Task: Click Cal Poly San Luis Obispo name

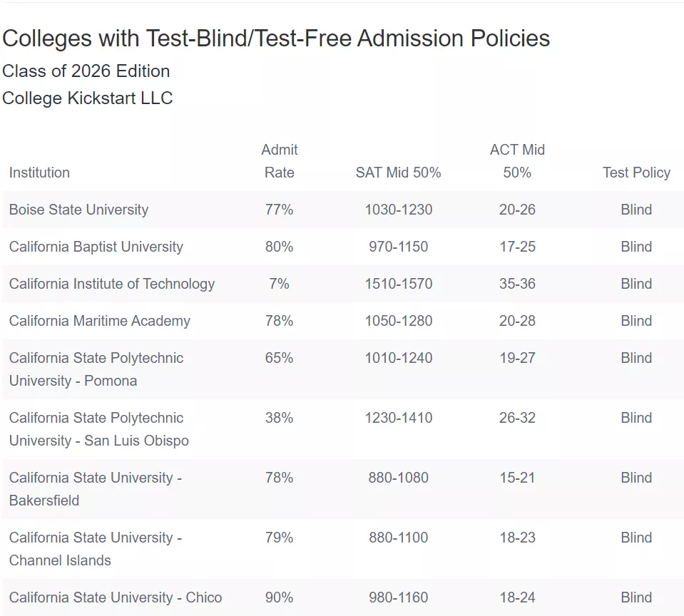Action: tap(98, 429)
